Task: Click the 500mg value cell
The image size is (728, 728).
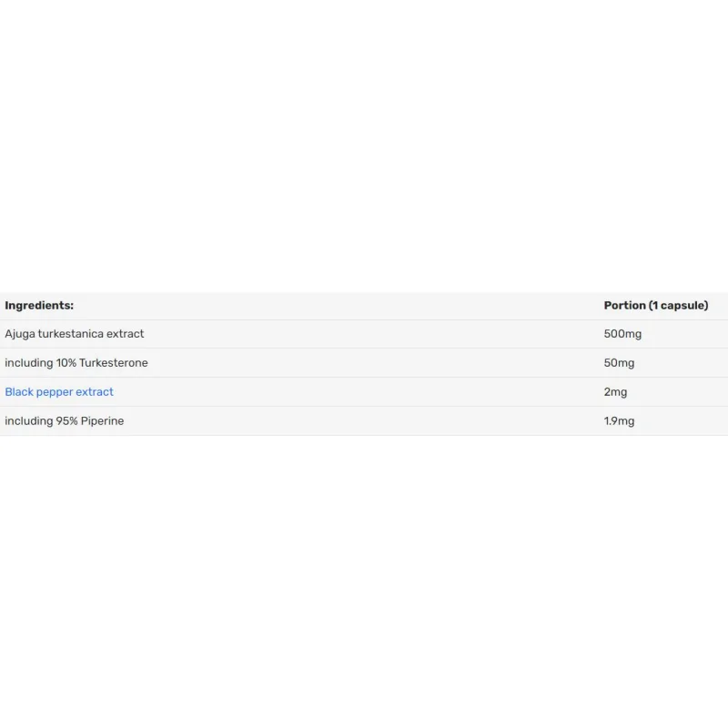Action: coord(622,334)
